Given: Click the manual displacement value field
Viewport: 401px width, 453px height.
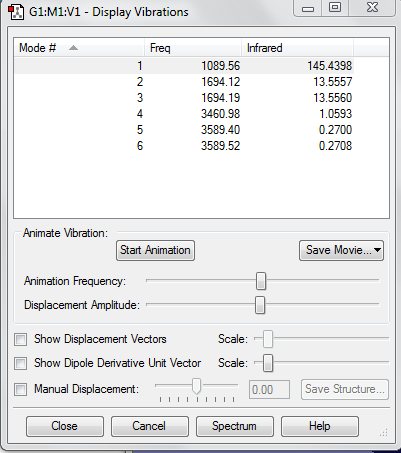Looking at the screenshot, I should pos(269,389).
